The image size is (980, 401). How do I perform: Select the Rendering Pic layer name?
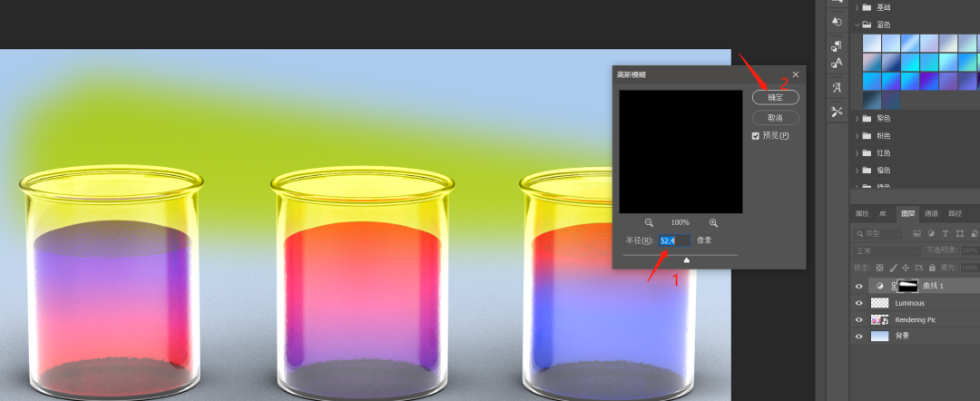click(x=915, y=319)
